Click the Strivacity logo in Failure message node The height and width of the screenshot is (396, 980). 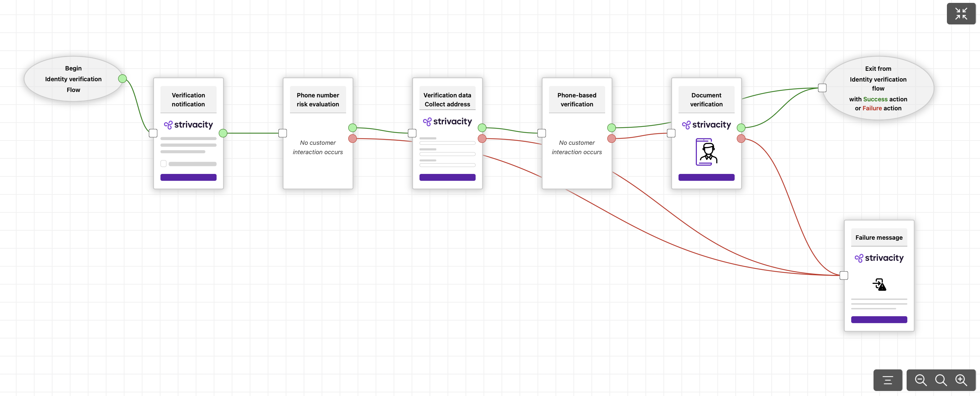tap(879, 258)
